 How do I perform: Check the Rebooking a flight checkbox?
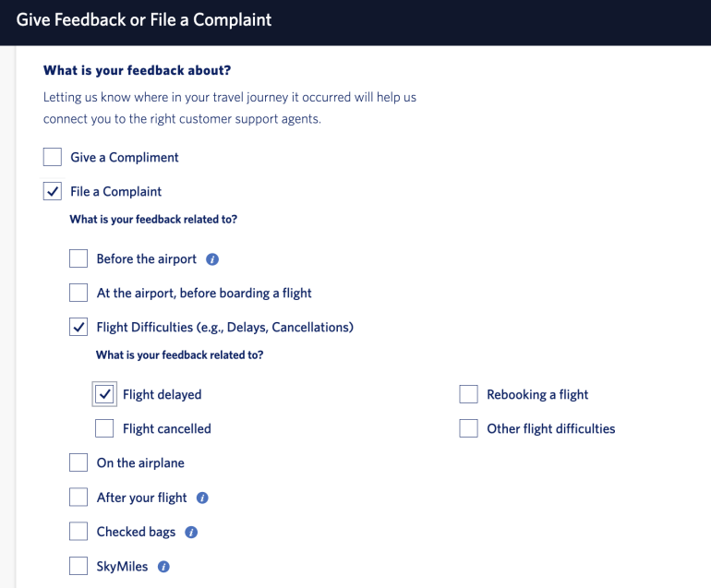click(469, 394)
